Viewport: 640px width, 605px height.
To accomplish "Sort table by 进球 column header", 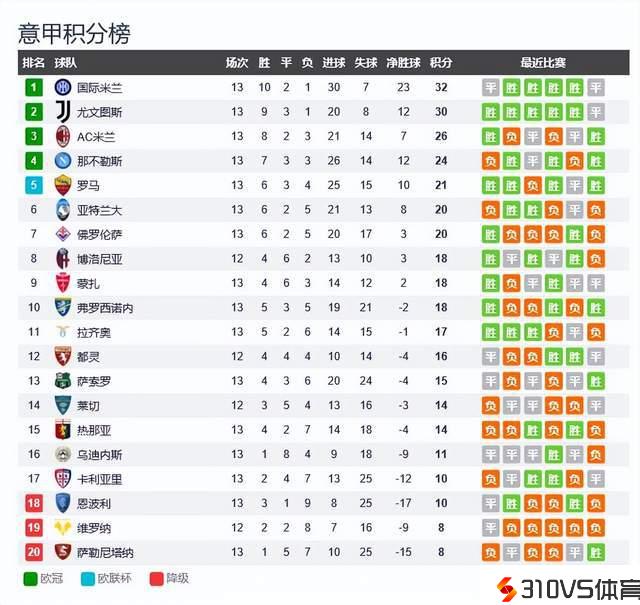I will click(333, 62).
